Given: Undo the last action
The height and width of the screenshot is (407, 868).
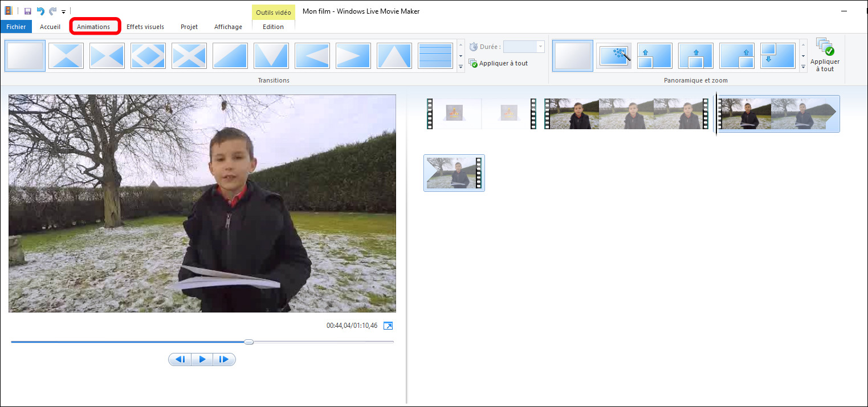Looking at the screenshot, I should pos(40,10).
